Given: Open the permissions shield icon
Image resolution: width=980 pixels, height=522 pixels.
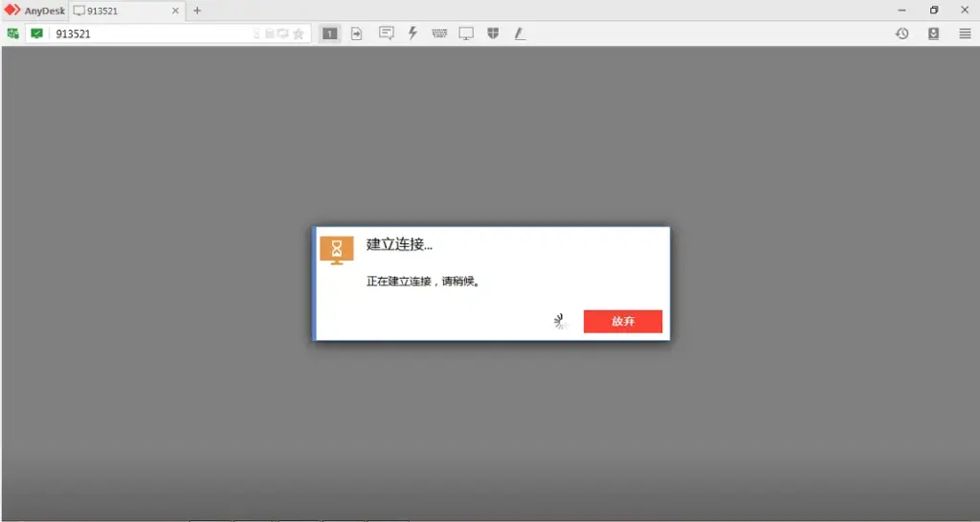Looking at the screenshot, I should 493,34.
